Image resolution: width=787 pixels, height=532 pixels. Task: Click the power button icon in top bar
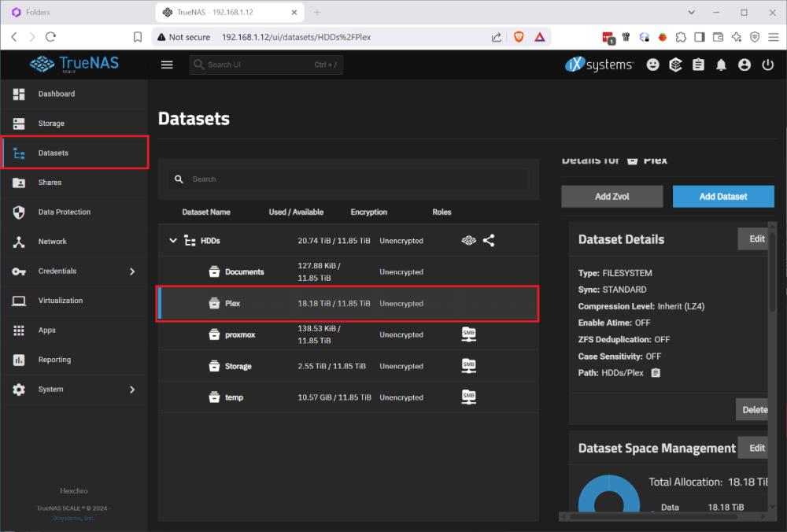pos(767,65)
